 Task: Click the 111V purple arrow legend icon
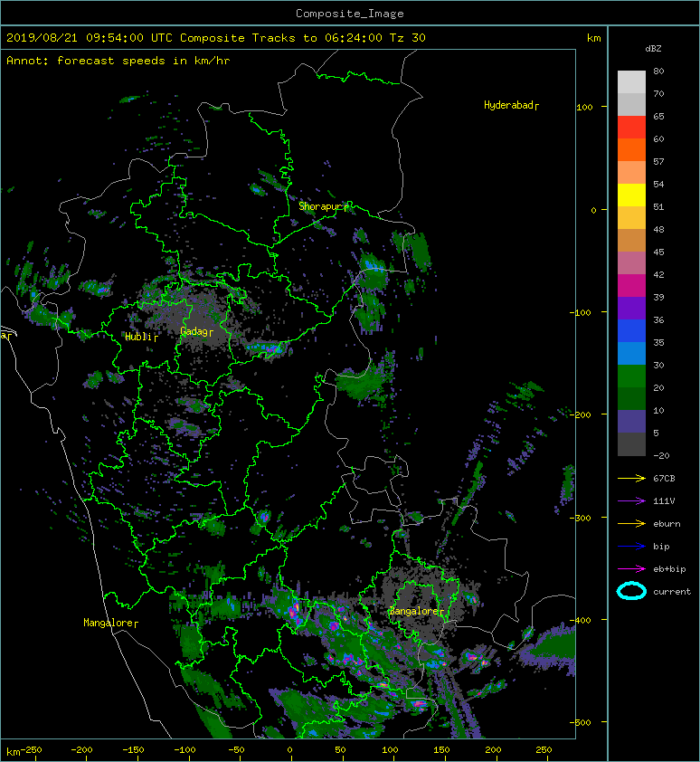(631, 501)
